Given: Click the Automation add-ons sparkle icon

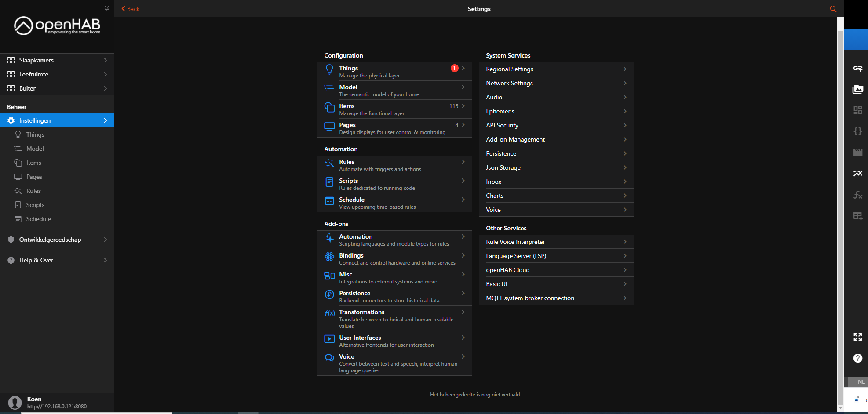Looking at the screenshot, I should pyautogui.click(x=329, y=238).
